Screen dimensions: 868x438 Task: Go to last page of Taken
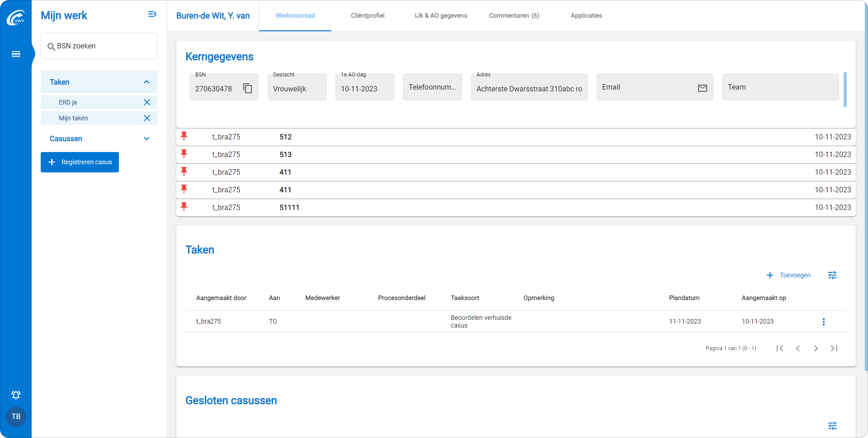(834, 348)
